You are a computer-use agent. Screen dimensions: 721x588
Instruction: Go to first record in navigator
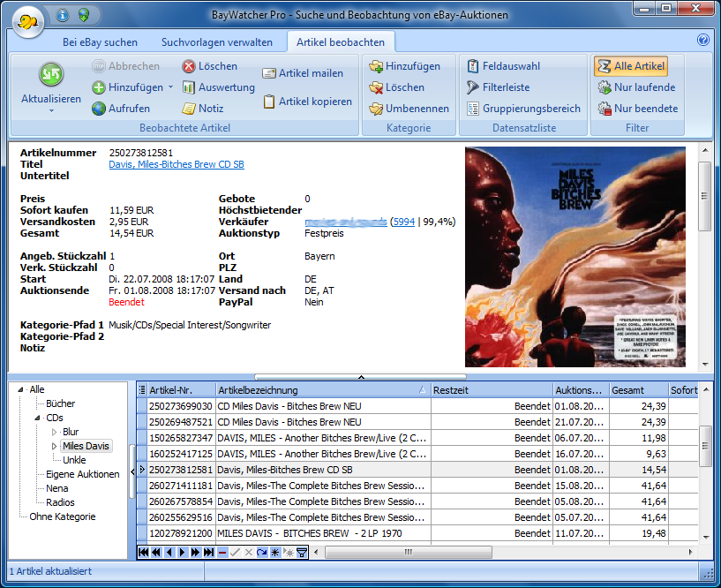144,552
